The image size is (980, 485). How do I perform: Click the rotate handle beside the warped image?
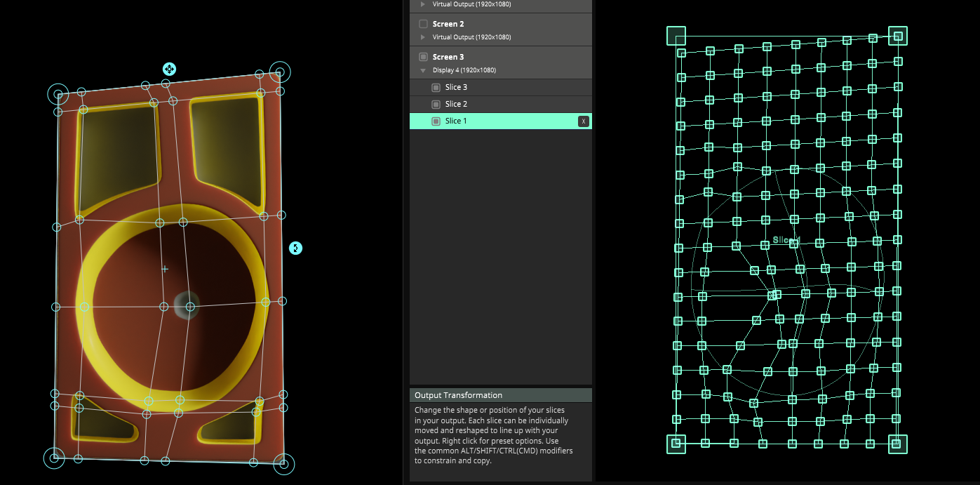296,248
